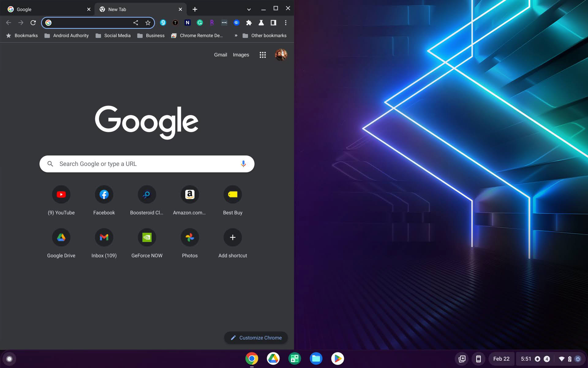588x368 pixels.
Task: Open the phone hub in shelf
Action: tap(478, 359)
